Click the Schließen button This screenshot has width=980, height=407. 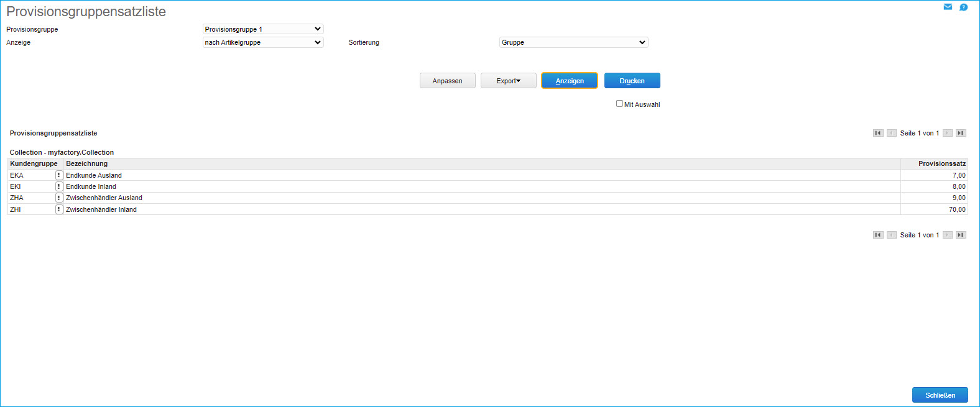coord(940,395)
